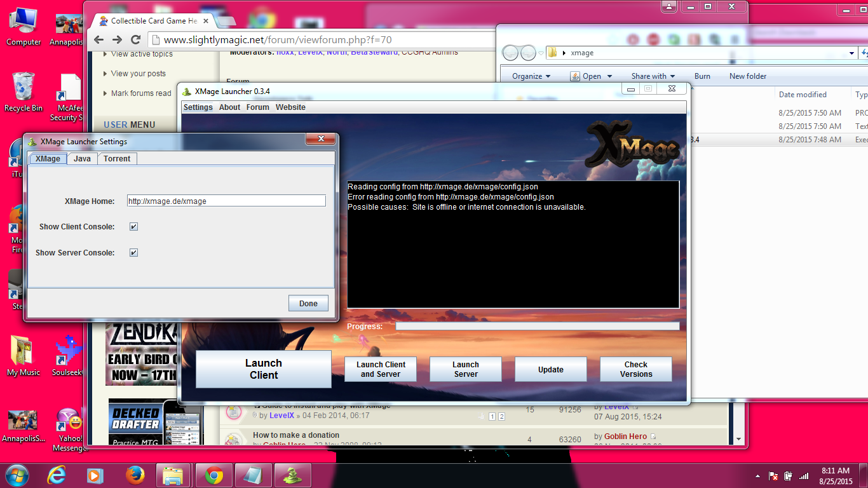The image size is (868, 488).
Task: Click the Launch Server button
Action: pos(466,369)
